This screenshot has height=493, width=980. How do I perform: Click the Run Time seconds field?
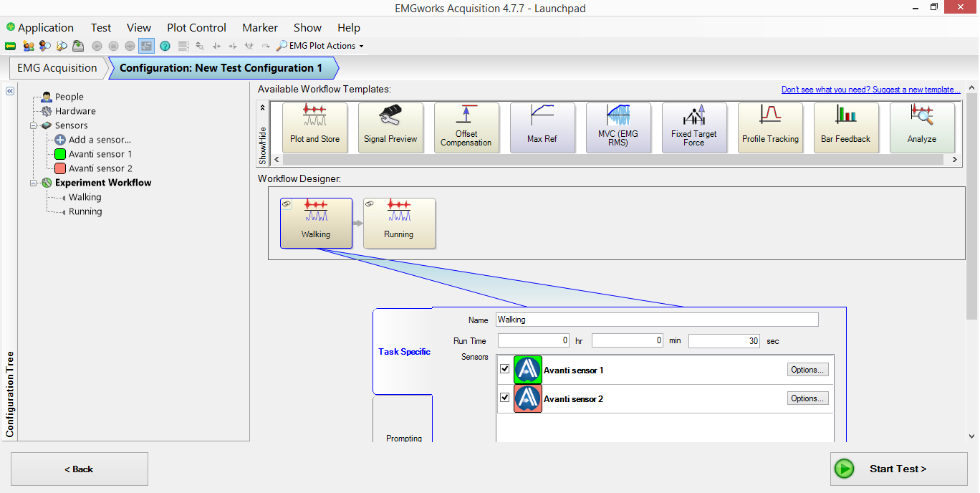724,340
